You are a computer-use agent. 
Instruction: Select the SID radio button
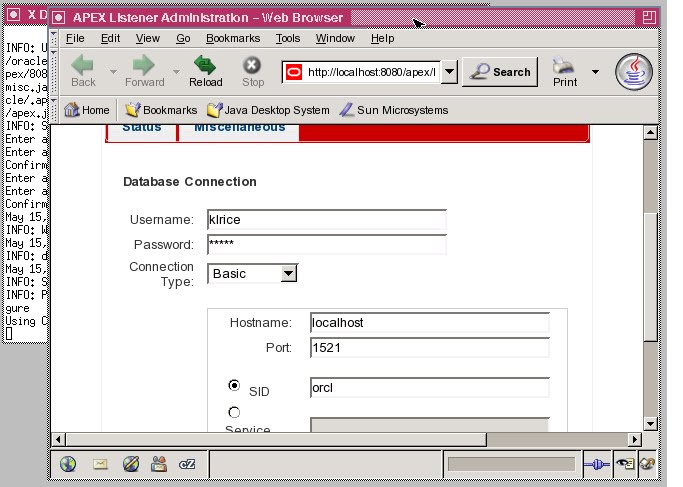[x=234, y=386]
